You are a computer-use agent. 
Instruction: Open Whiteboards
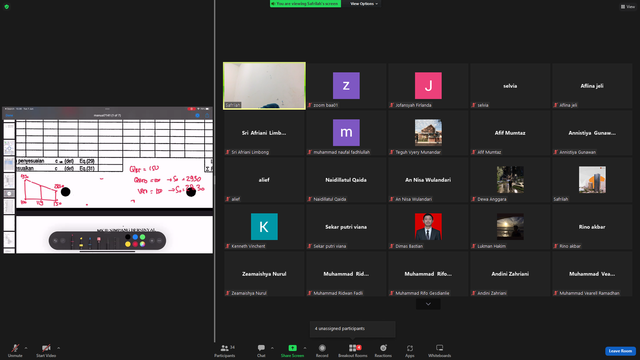pos(440,351)
